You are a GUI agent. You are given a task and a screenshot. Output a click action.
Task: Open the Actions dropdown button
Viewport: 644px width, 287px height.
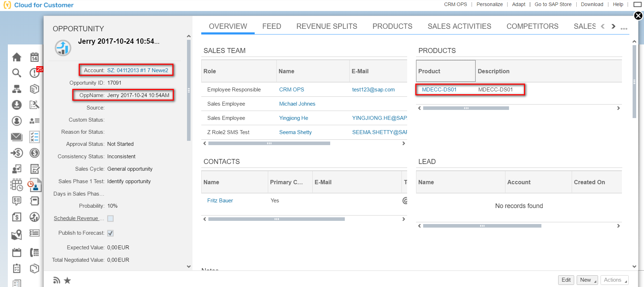coord(614,280)
